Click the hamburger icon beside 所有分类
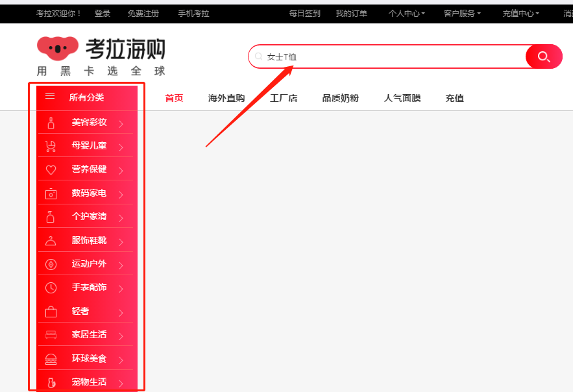This screenshot has height=392, width=573. click(x=50, y=96)
